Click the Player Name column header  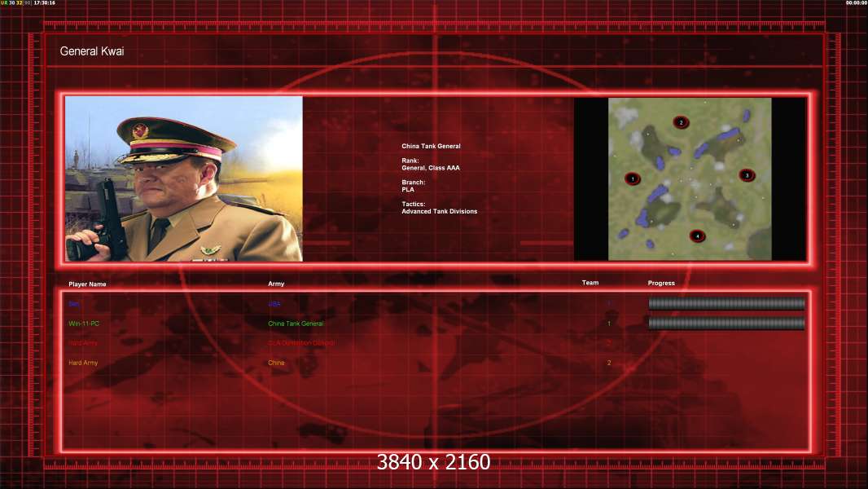87,284
